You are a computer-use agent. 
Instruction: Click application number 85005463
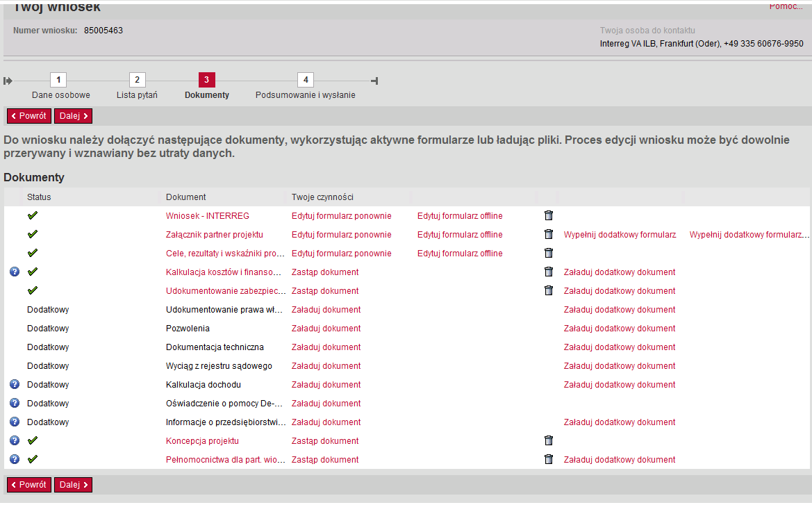pyautogui.click(x=103, y=31)
